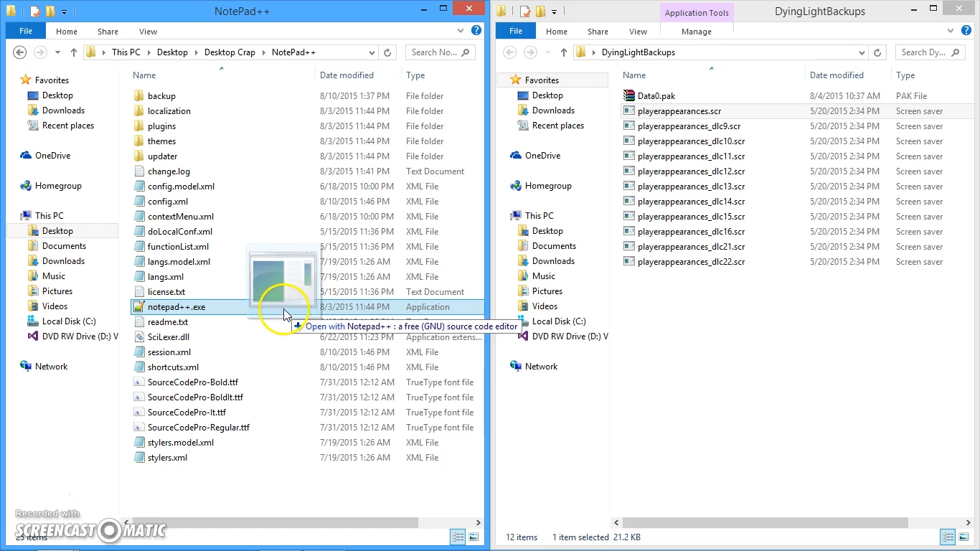
Task: Select SourceCodePro-Bold.ttf font file
Action: 193,382
